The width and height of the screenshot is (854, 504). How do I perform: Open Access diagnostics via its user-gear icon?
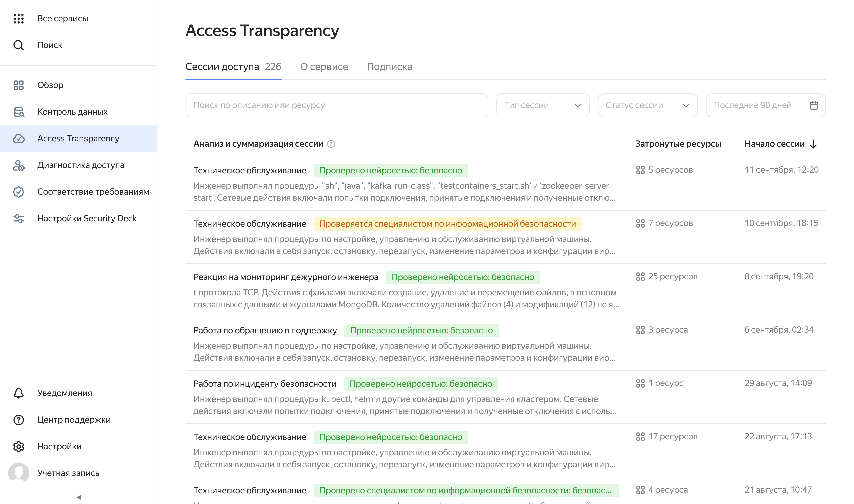click(x=18, y=165)
